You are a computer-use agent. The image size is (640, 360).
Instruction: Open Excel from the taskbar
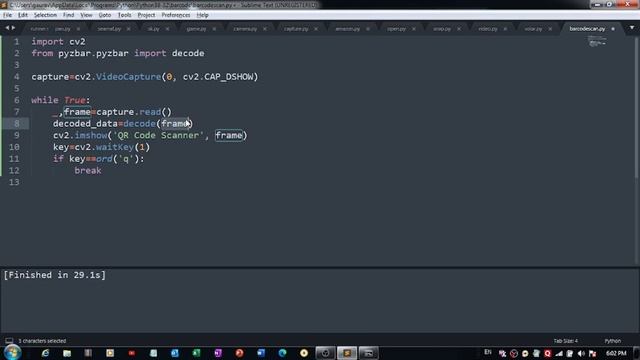[196, 353]
